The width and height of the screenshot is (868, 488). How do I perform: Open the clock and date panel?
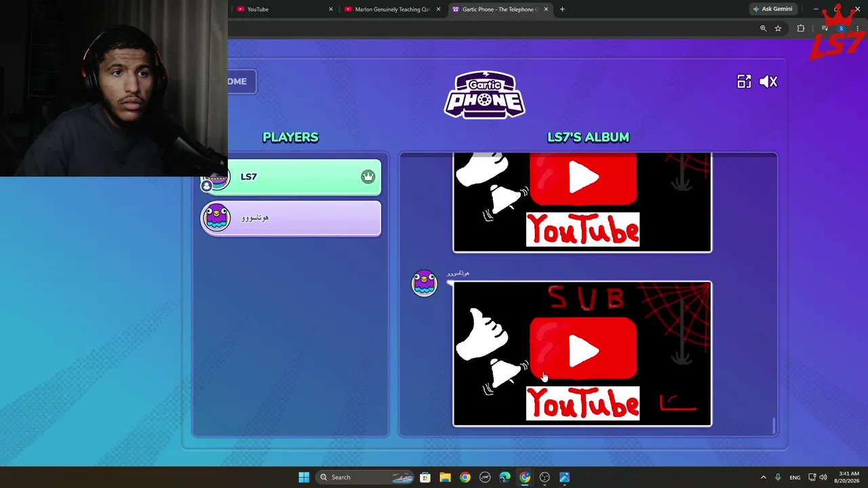point(849,477)
